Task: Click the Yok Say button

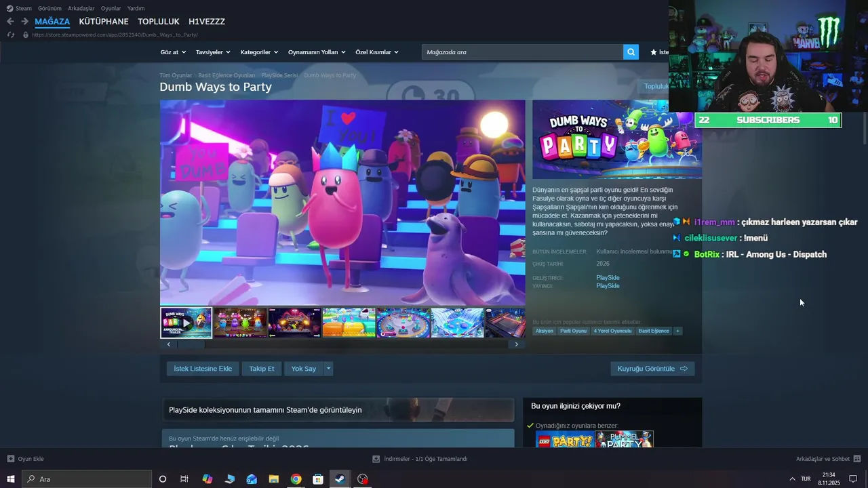Action: coord(304,369)
